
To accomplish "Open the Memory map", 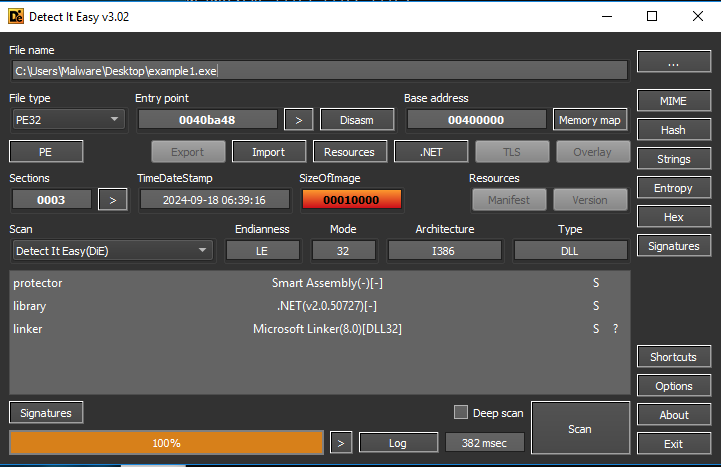I will [x=590, y=120].
